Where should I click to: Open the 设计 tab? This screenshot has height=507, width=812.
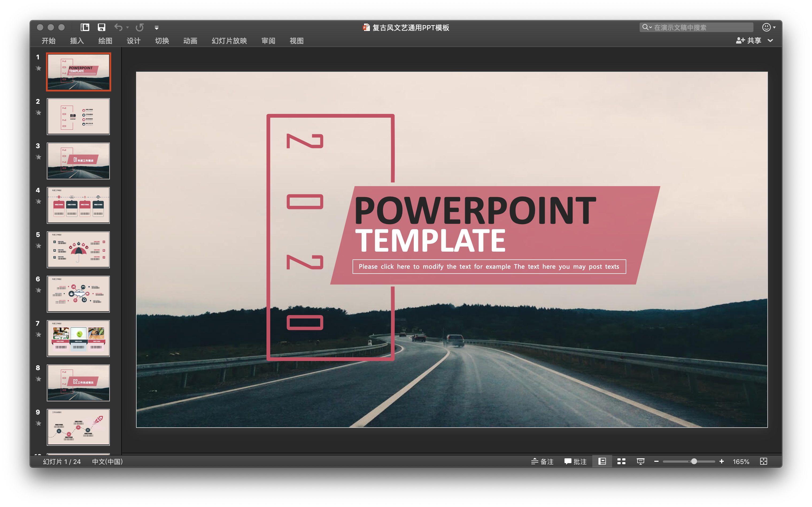134,41
